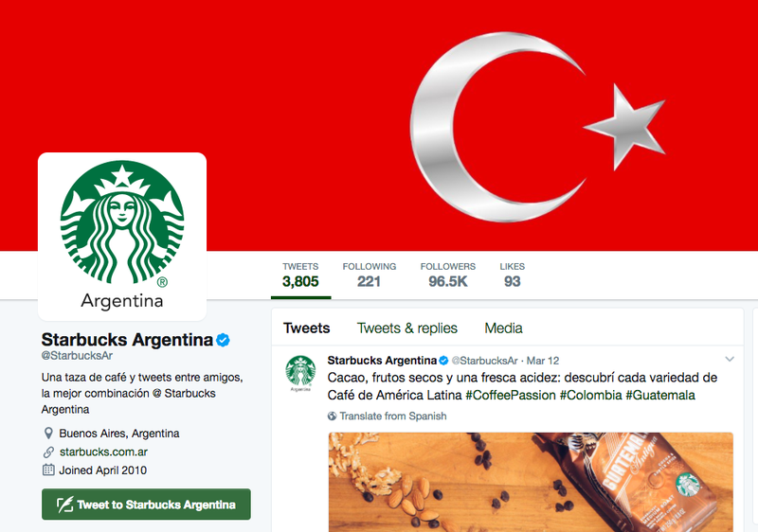Click Translate from Spanish link
This screenshot has width=758, height=532.
(393, 417)
